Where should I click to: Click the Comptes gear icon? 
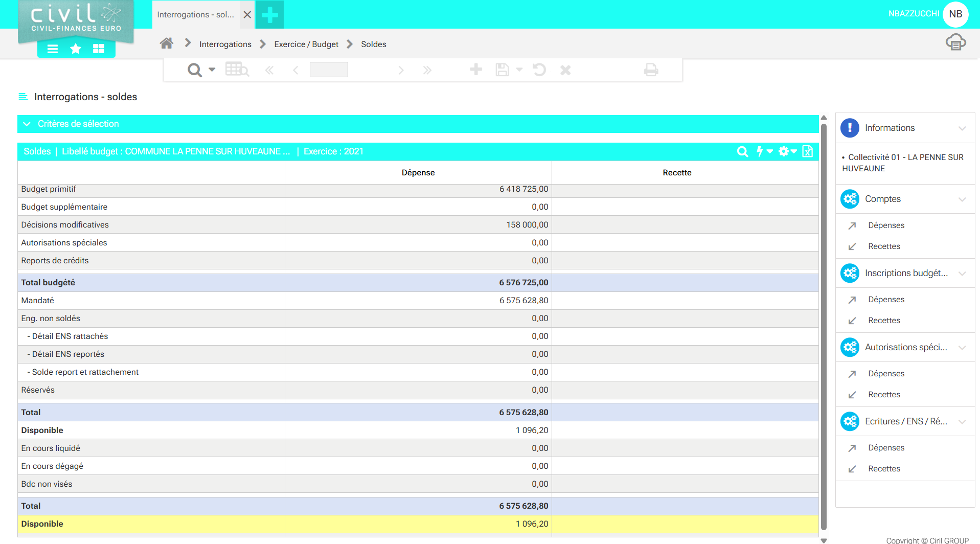pos(850,199)
